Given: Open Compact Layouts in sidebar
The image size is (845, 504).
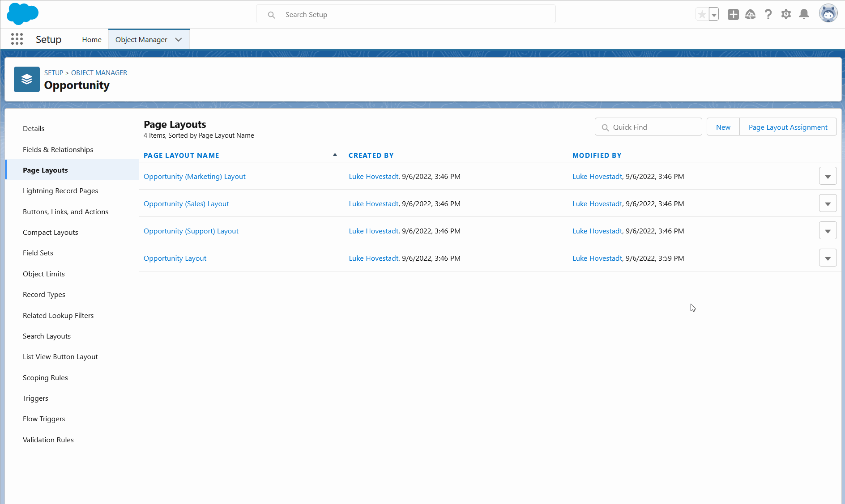Looking at the screenshot, I should pyautogui.click(x=51, y=233).
